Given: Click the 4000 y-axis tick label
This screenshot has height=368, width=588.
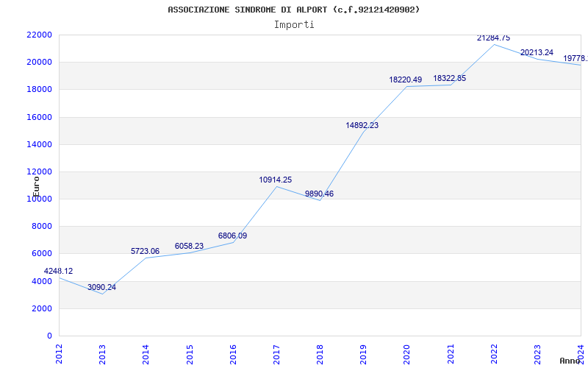Looking at the screenshot, I should click(x=42, y=281).
